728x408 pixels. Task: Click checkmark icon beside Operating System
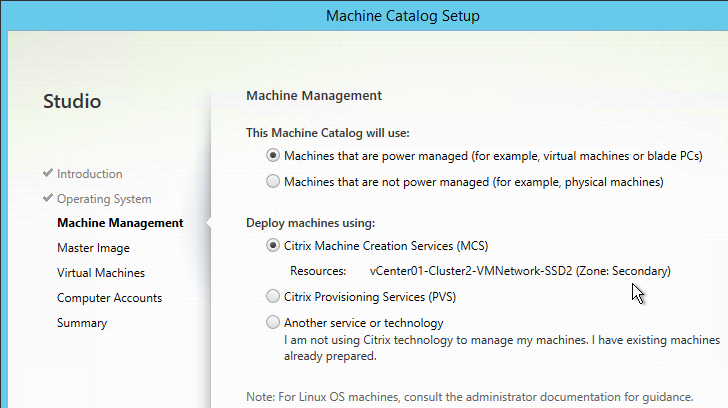click(47, 198)
